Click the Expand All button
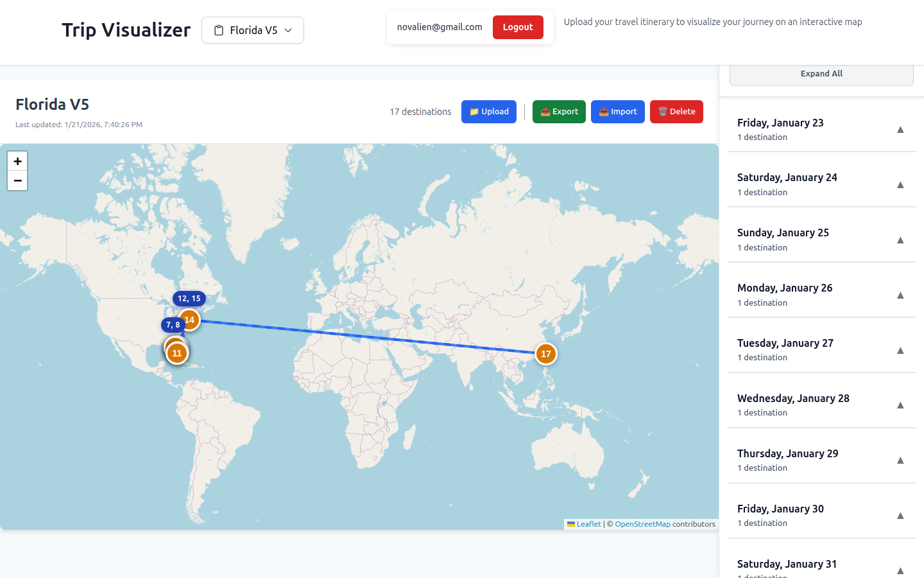Screen dimensions: 924x578 (821, 73)
